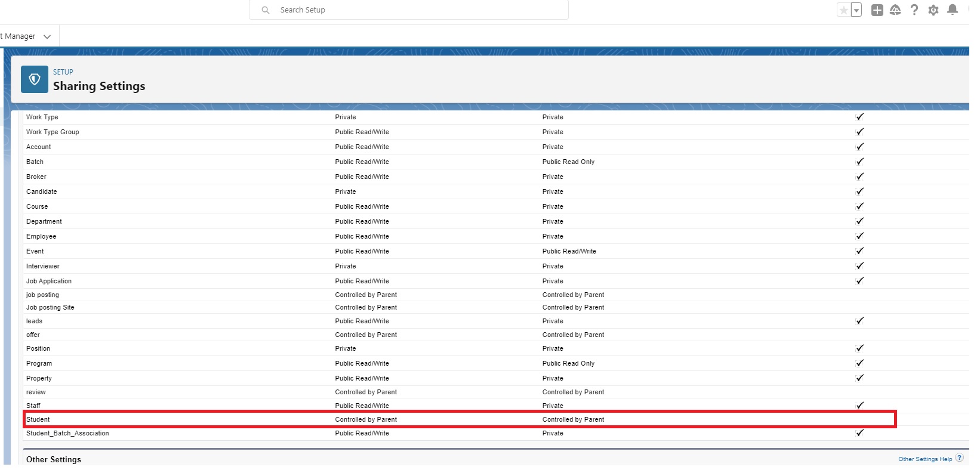Click the Sharing Settings shield icon

35,79
